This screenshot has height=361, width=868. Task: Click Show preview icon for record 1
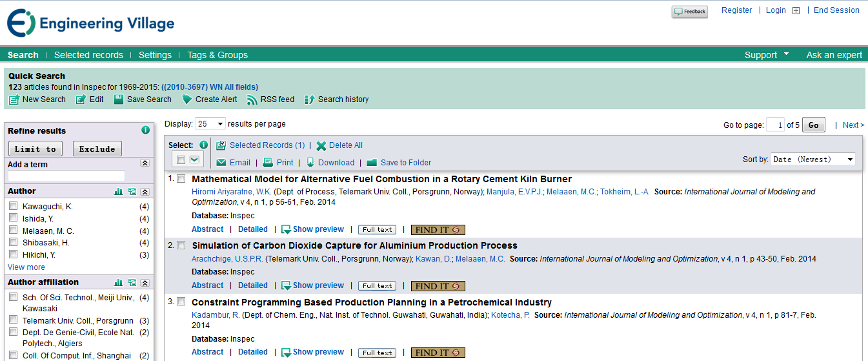tap(286, 229)
